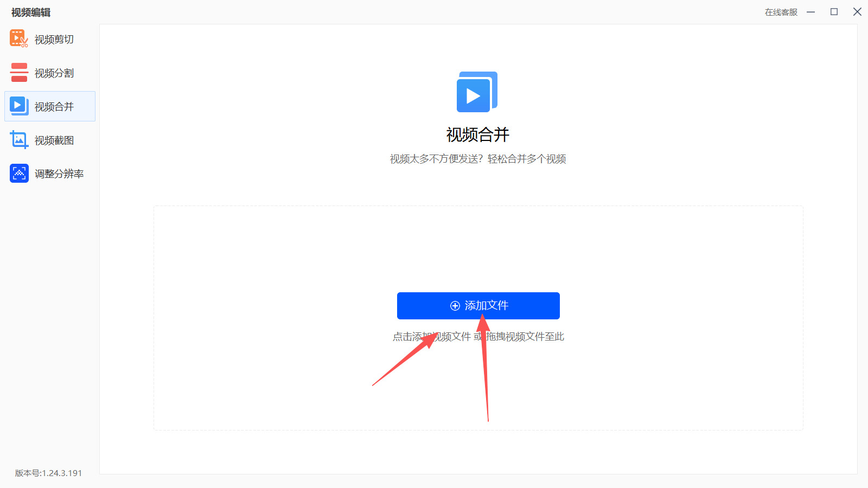This screenshot has width=868, height=488.
Task: Click the 添加文件 add files button
Action: [x=478, y=305]
